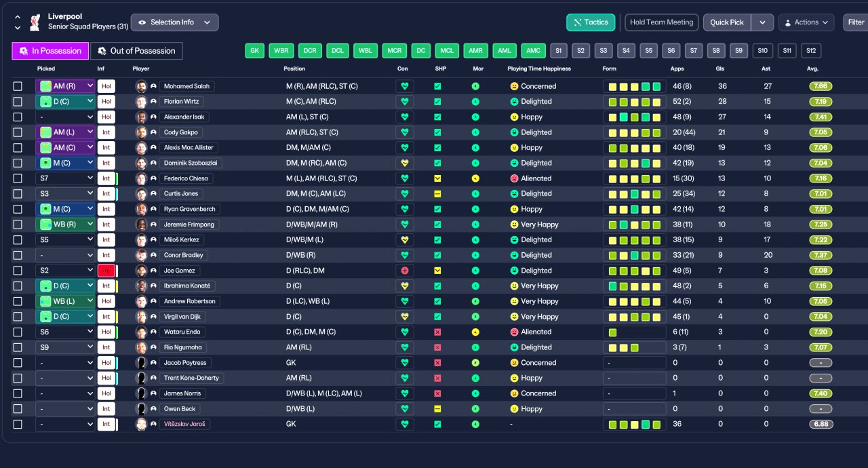
Task: Tick the checkbox for Federico Chiesa
Action: click(x=18, y=178)
